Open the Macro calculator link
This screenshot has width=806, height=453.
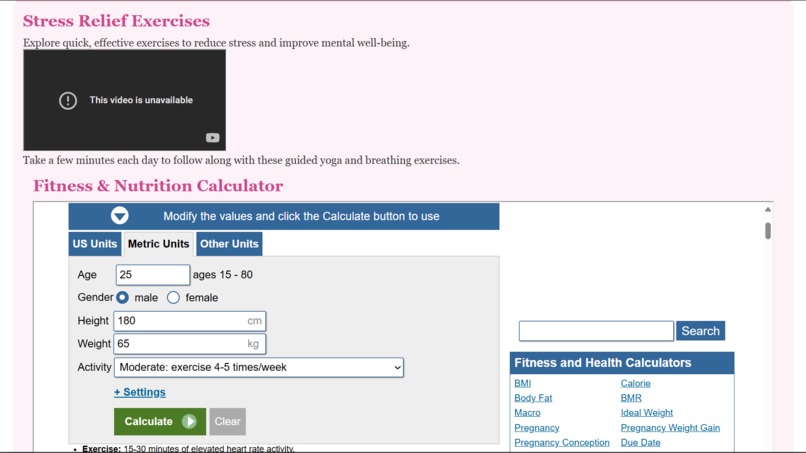pos(527,413)
